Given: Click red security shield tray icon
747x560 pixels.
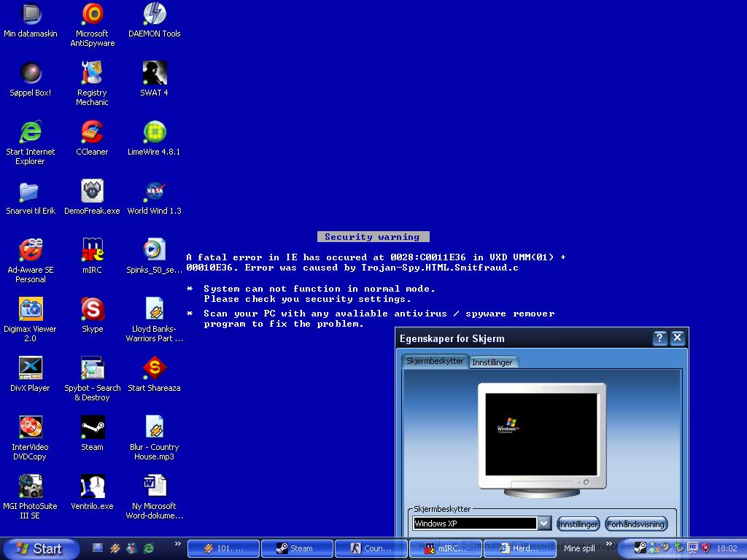Looking at the screenshot, I should click(x=705, y=548).
